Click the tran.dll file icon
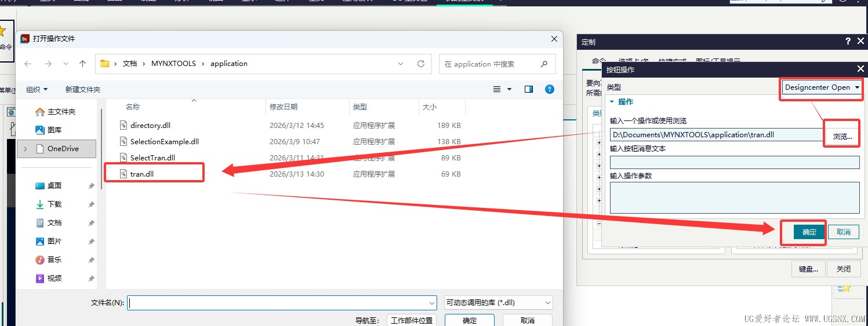Image resolution: width=868 pixels, height=326 pixels. (123, 174)
